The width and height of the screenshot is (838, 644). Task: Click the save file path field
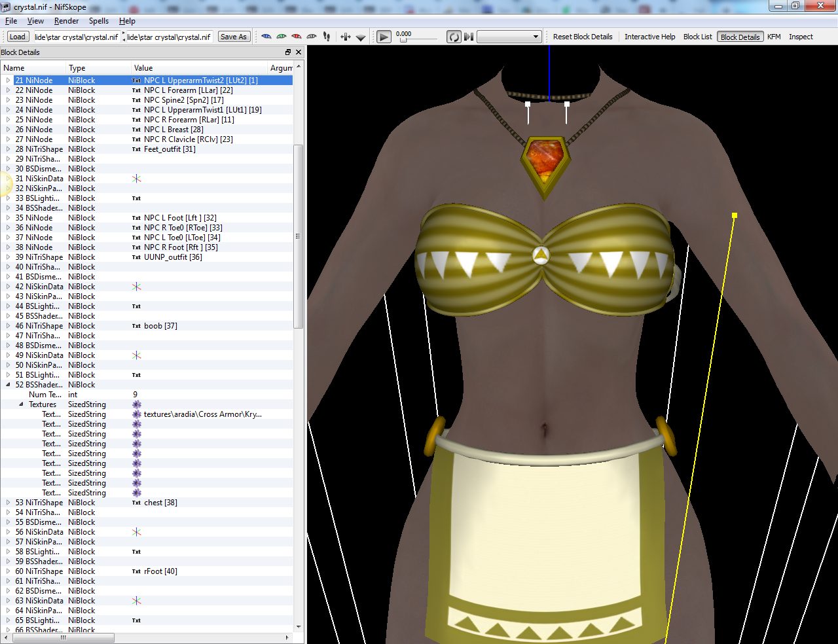point(169,37)
